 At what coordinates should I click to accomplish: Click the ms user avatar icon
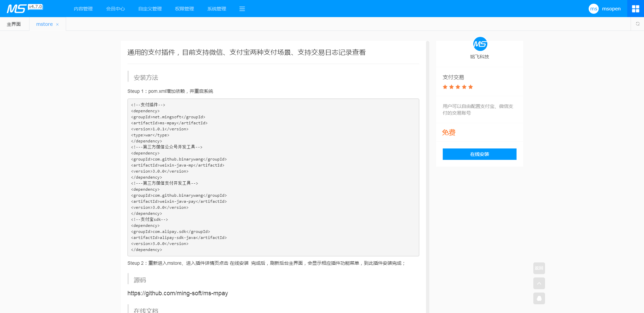pos(593,9)
